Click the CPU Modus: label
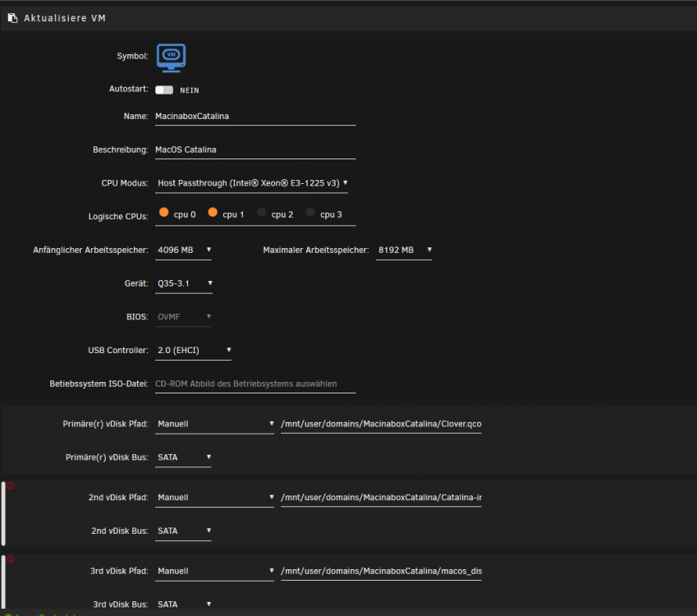The width and height of the screenshot is (697, 616). click(x=125, y=183)
